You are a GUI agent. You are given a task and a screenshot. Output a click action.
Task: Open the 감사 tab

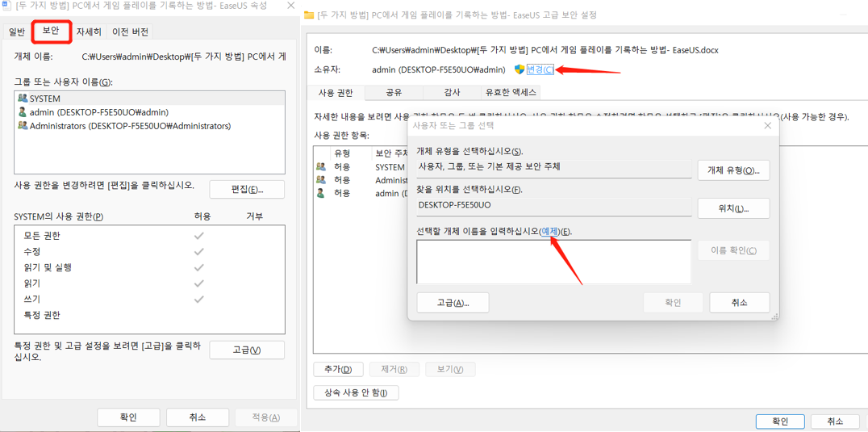tap(453, 93)
